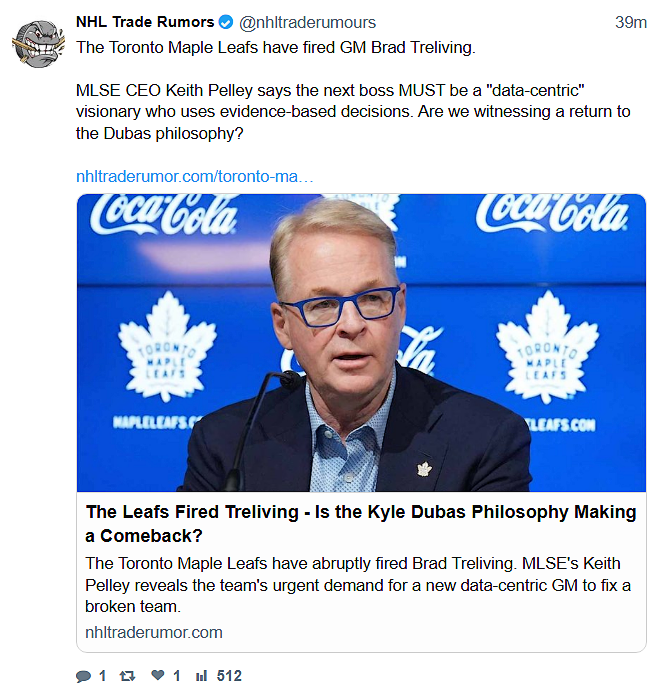Like the tweet with the heart icon
Viewport: 660px width, 693px height.
pyautogui.click(x=158, y=676)
